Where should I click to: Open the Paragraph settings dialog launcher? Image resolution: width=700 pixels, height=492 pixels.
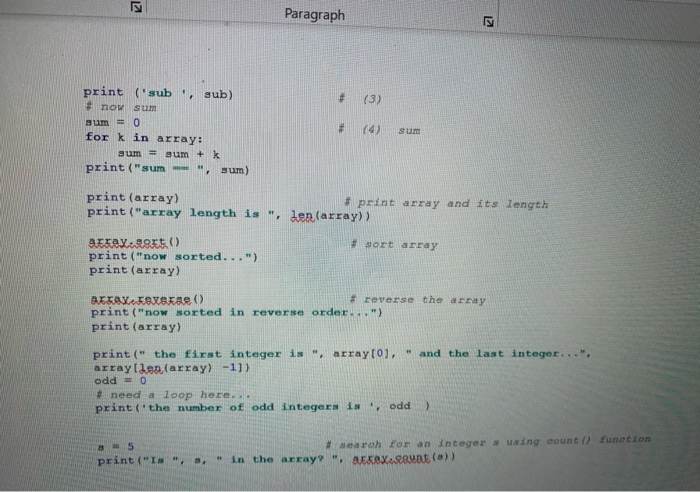488,21
